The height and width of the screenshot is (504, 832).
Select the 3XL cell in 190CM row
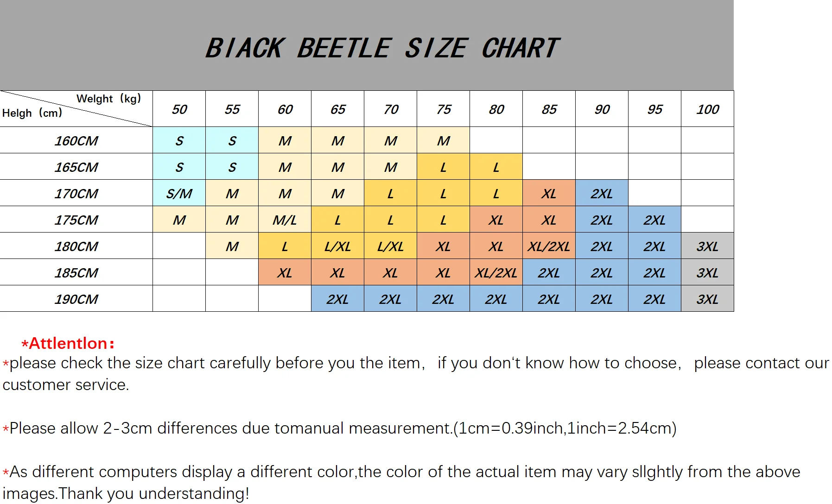[x=707, y=299]
